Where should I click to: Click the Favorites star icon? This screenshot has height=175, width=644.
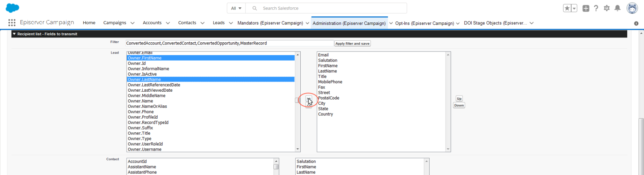(567, 8)
